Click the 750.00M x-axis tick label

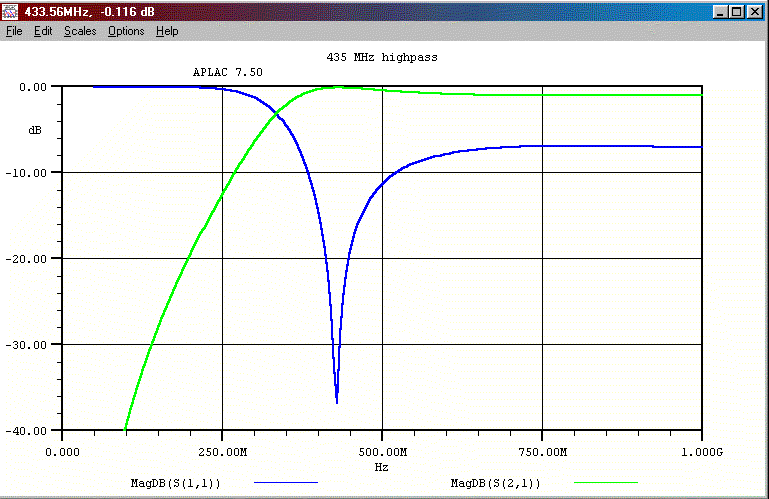click(x=542, y=452)
